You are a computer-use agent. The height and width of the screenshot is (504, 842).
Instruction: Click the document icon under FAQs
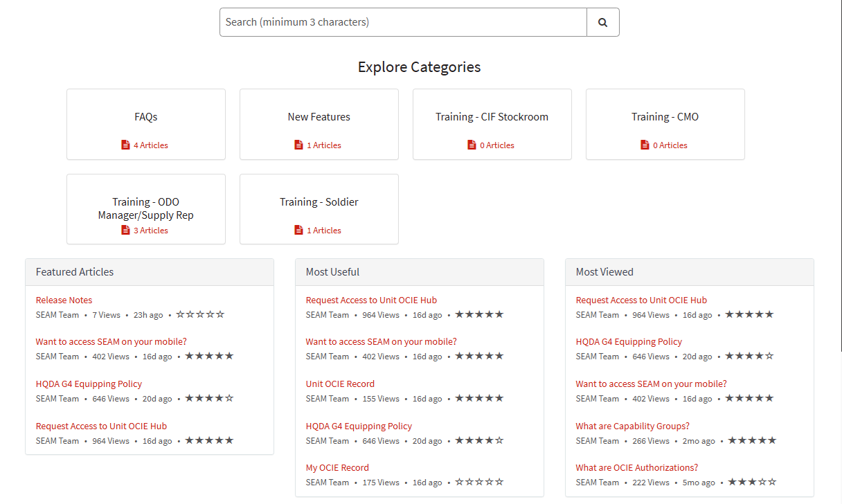tap(125, 145)
